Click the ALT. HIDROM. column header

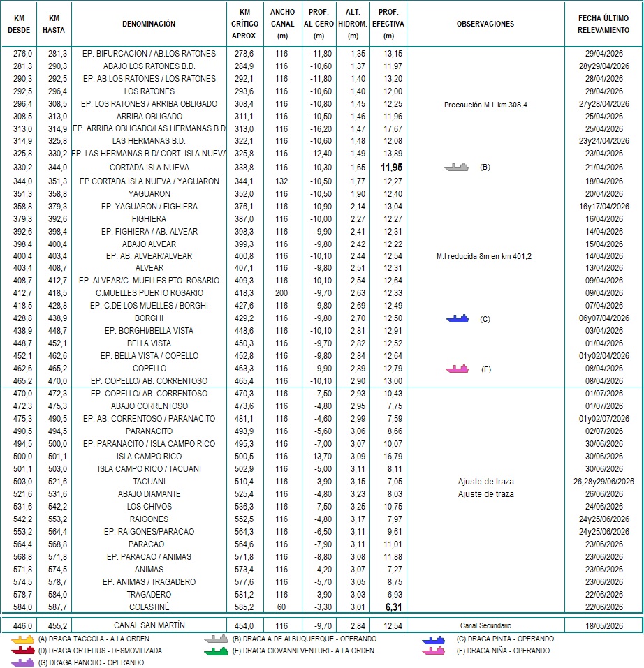(353, 24)
